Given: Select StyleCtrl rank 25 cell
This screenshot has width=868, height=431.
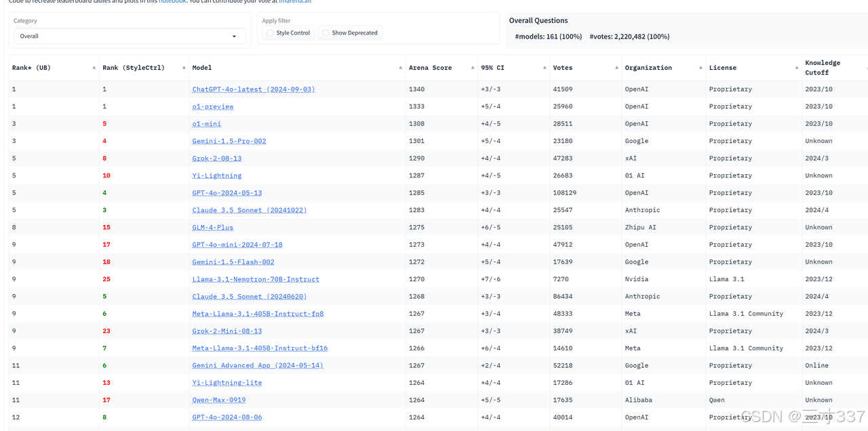Looking at the screenshot, I should click(106, 279).
